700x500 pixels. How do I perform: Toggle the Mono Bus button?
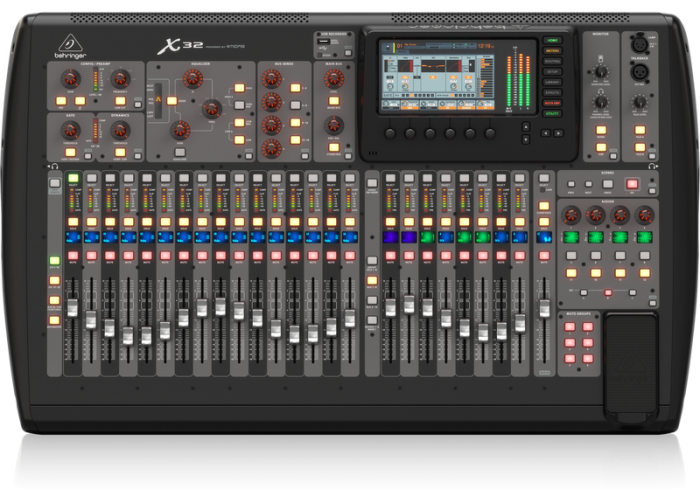pyautogui.click(x=334, y=101)
